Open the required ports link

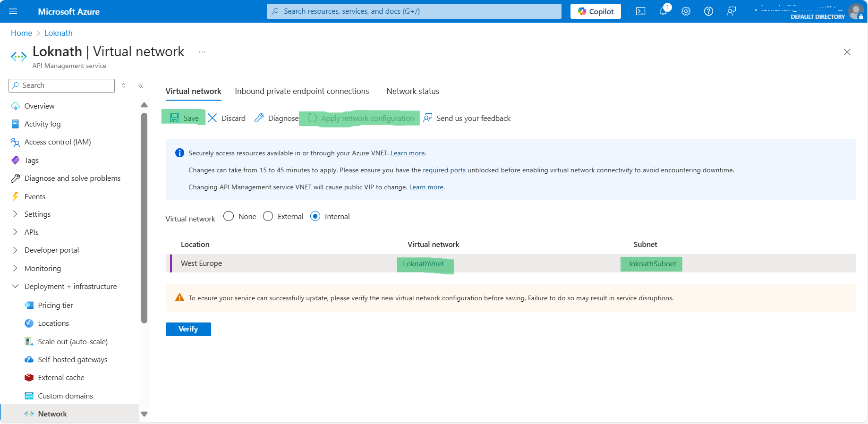click(x=444, y=170)
